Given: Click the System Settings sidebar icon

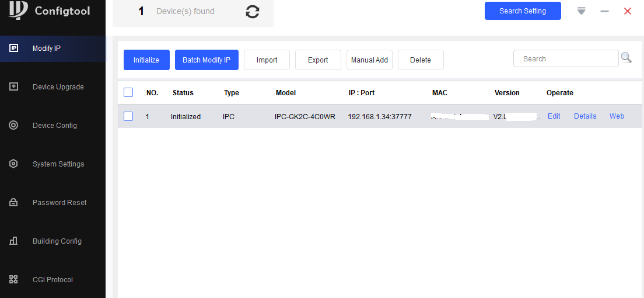Looking at the screenshot, I should pos(14,164).
